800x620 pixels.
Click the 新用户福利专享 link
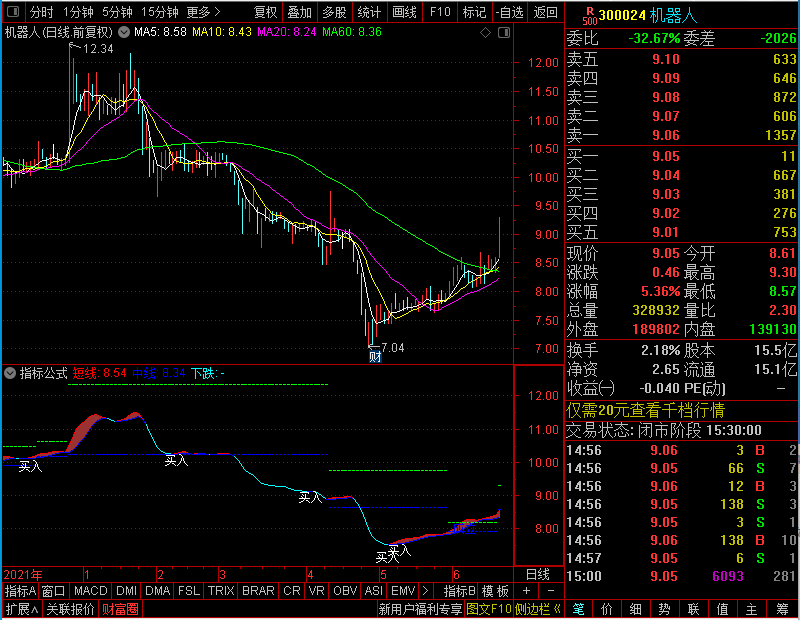420,609
